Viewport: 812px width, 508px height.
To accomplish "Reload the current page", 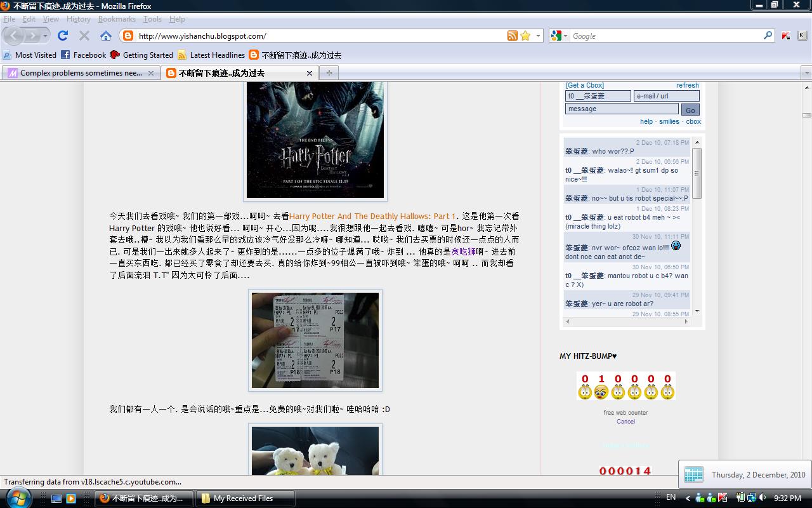I will (x=62, y=36).
